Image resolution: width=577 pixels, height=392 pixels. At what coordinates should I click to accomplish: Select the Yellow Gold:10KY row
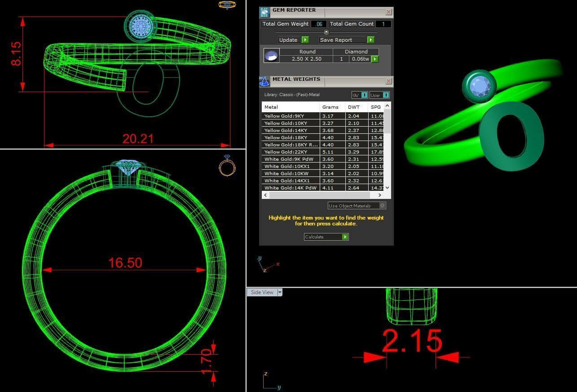click(x=323, y=123)
